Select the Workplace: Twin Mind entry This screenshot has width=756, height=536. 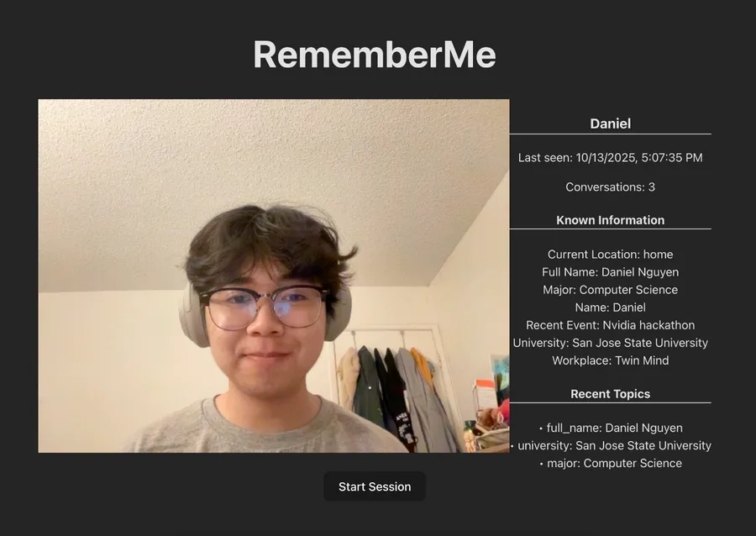[x=610, y=360]
